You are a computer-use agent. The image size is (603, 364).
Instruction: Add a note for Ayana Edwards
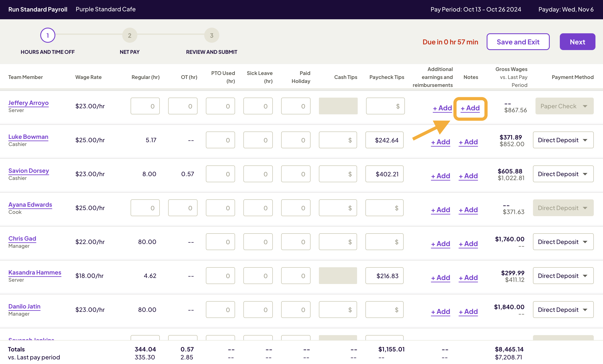[x=468, y=210]
